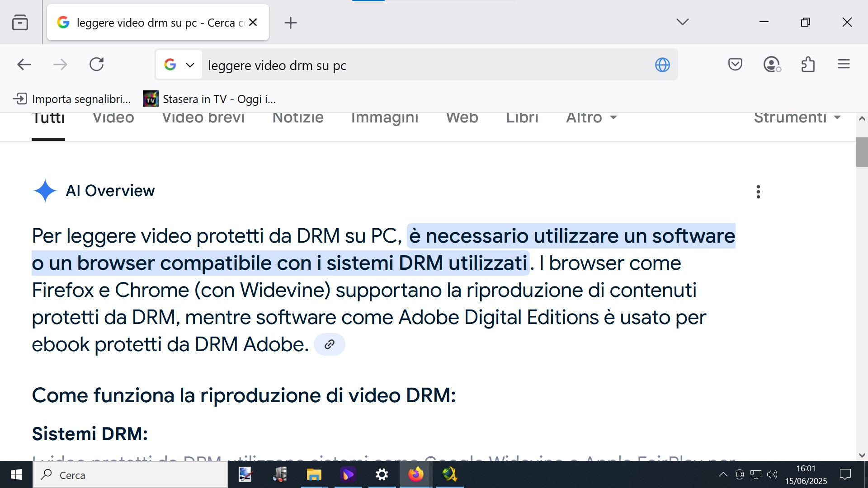This screenshot has height=488, width=868.
Task: Open the clock showing 16:01 15/06/2025
Action: click(806, 474)
